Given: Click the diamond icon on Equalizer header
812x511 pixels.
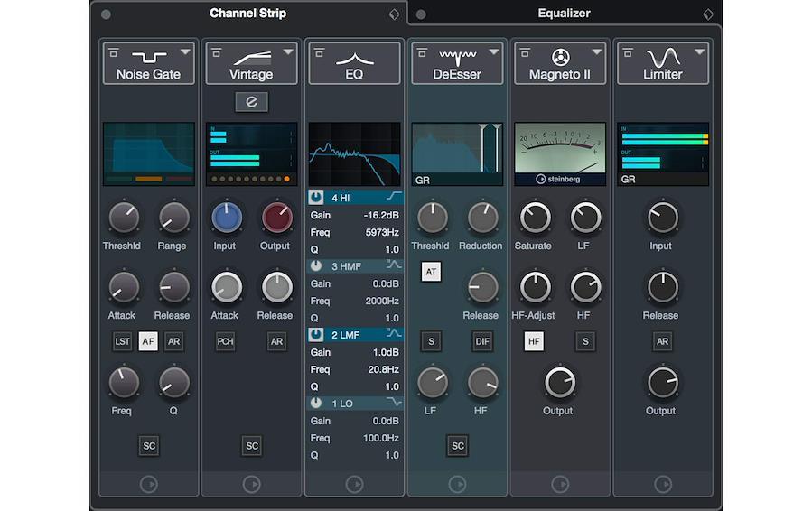Looking at the screenshot, I should click(x=708, y=14).
